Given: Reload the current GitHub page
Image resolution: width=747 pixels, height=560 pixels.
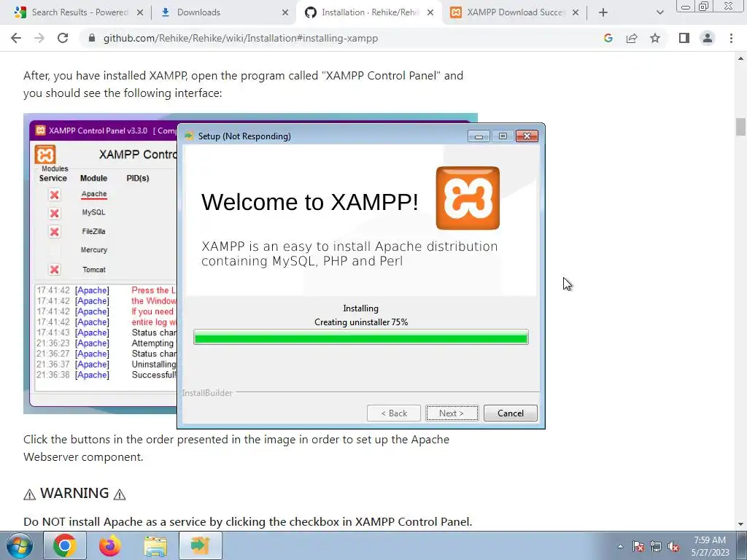Looking at the screenshot, I should pos(63,38).
